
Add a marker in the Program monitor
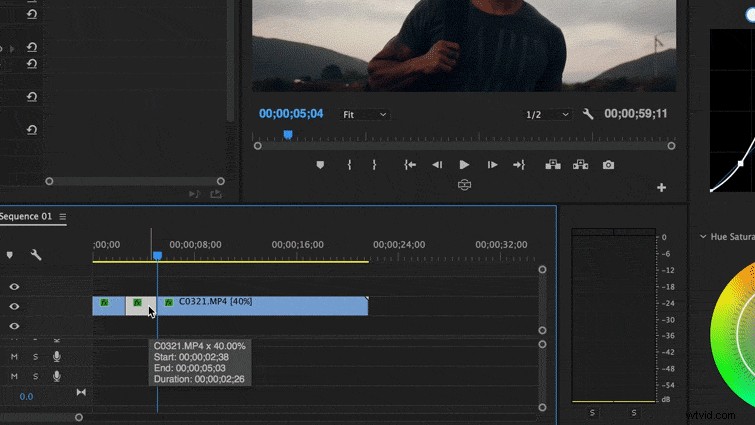tap(320, 165)
